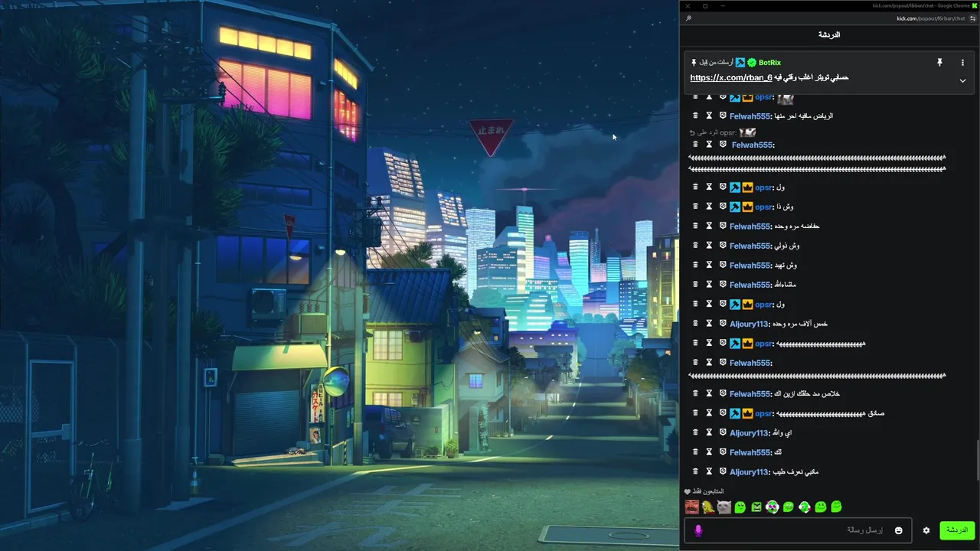Ban Aljoury113 via shield on "خمس آلاف مره وحده"
The image size is (980, 551).
coord(722,324)
